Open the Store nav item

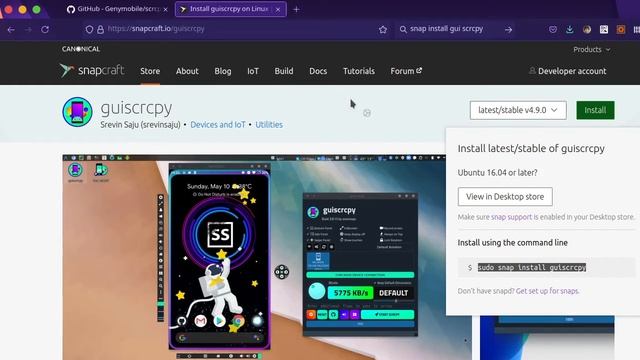[150, 71]
